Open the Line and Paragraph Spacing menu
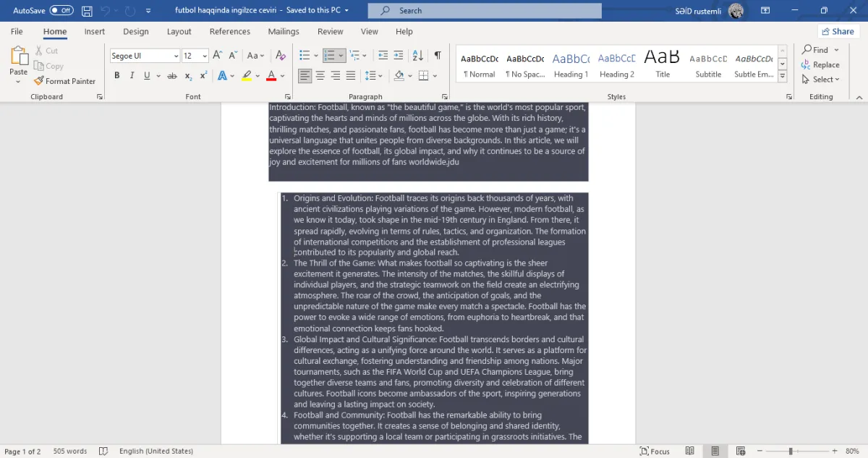The width and height of the screenshot is (868, 458). pos(374,76)
